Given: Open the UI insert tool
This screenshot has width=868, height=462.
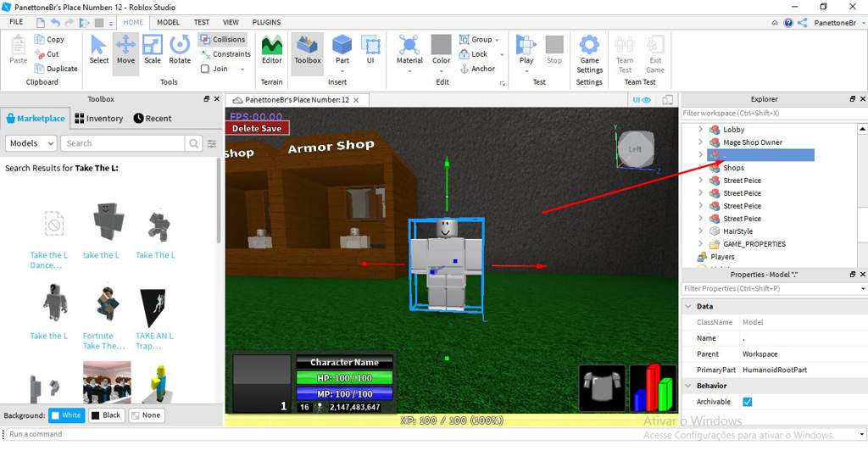Looking at the screenshot, I should 370,49.
